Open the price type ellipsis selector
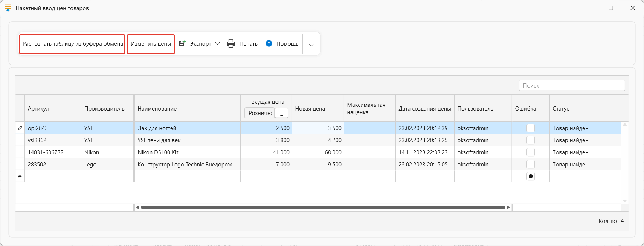 pos(281,113)
